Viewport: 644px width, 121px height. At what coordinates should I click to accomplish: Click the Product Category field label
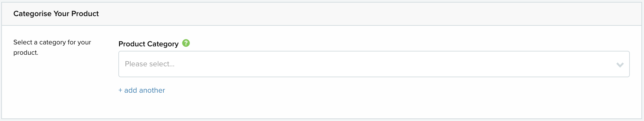(x=148, y=44)
